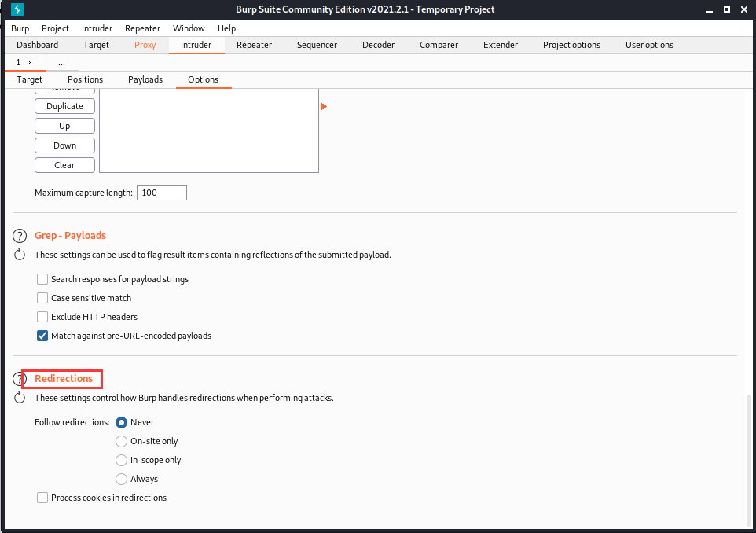Switch to the Payloads sub-tab
Screen dimensions: 756x533
pos(145,79)
